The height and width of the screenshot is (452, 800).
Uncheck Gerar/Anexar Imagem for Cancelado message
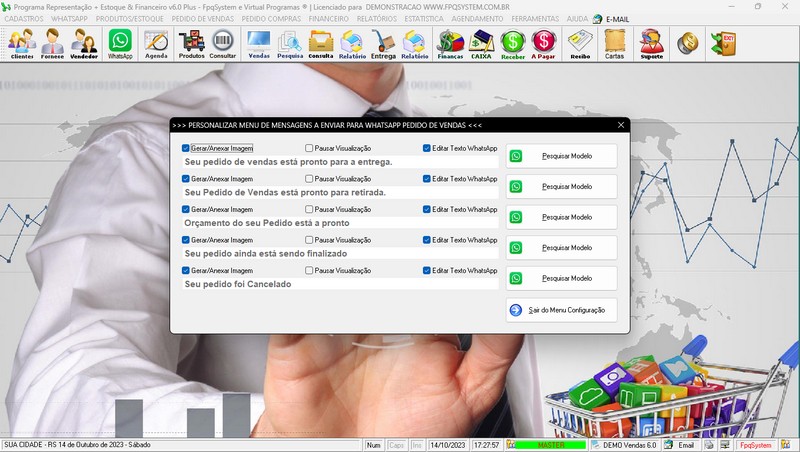[x=186, y=270]
